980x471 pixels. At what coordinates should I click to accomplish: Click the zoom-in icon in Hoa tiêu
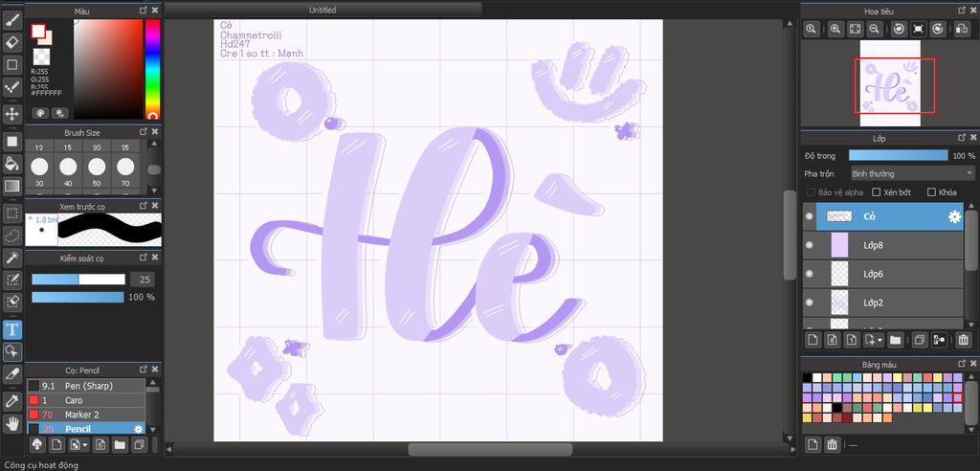835,29
